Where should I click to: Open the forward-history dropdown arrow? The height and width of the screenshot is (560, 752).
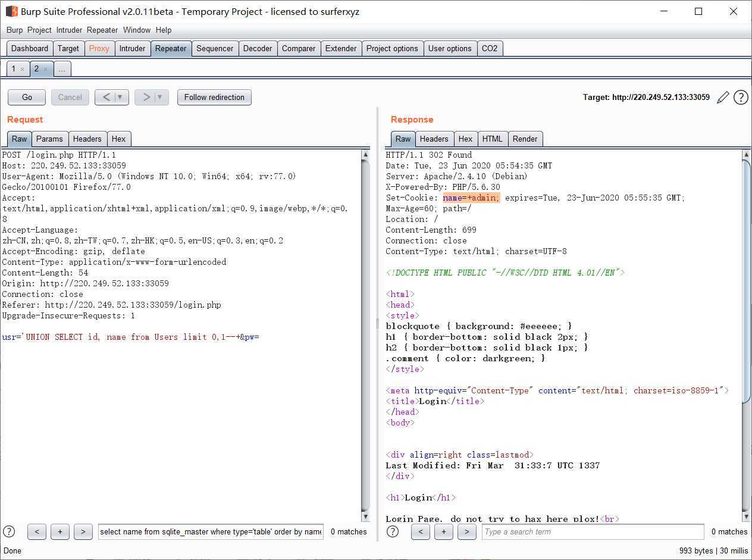[161, 97]
